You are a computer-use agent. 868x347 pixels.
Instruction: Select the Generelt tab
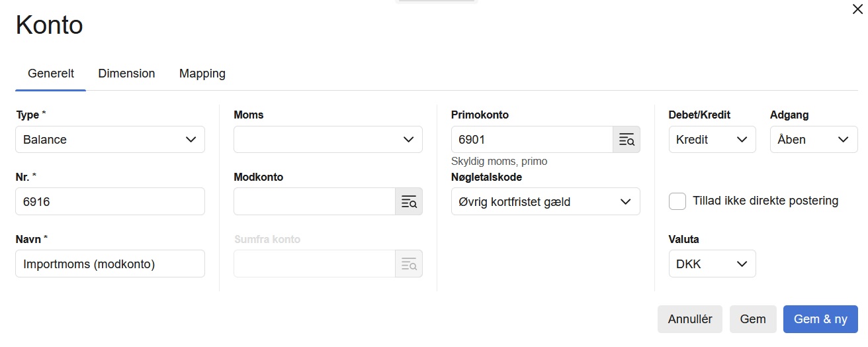[x=51, y=74]
